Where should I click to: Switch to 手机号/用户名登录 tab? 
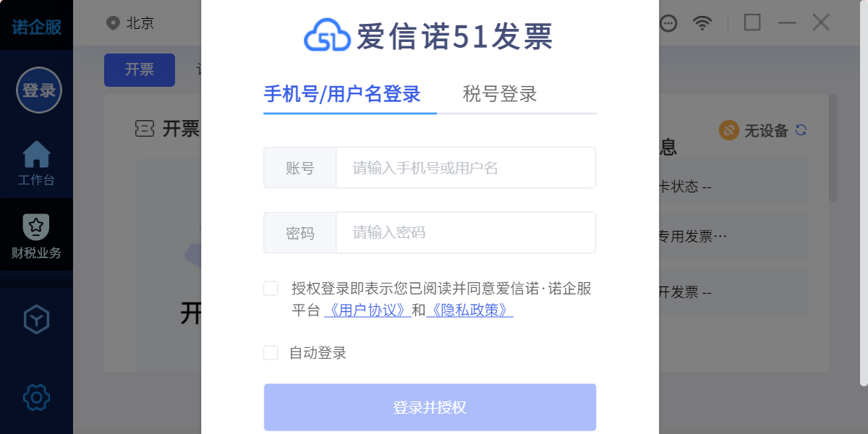click(342, 94)
